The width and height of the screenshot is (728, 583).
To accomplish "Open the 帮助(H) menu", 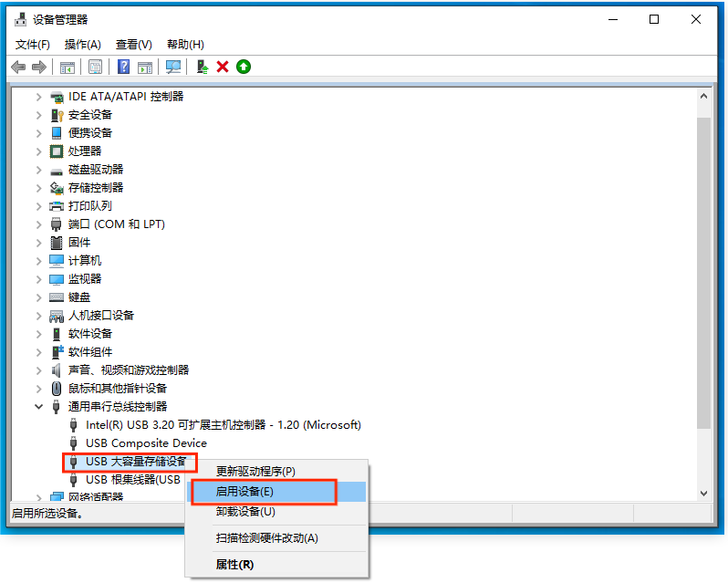I will [185, 45].
